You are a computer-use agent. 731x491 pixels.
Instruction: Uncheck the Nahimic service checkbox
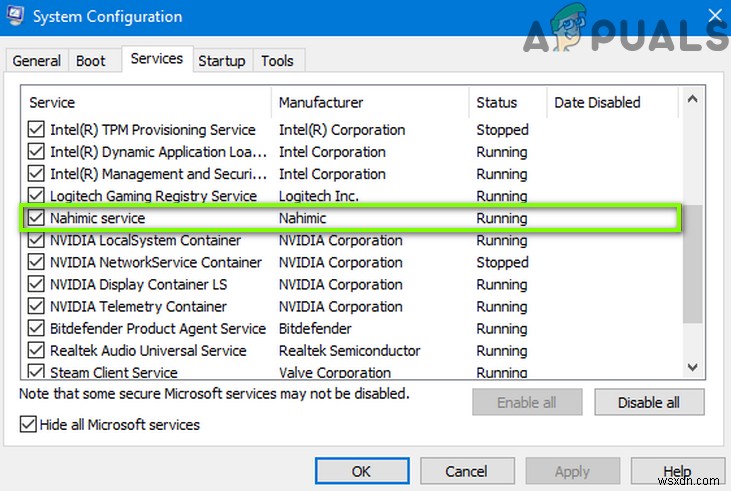(x=37, y=218)
